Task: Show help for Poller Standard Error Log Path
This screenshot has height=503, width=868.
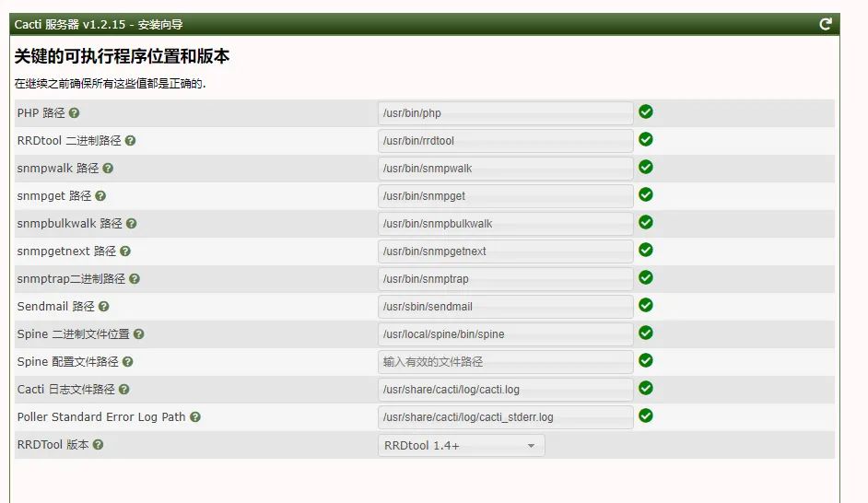Action: [x=195, y=417]
